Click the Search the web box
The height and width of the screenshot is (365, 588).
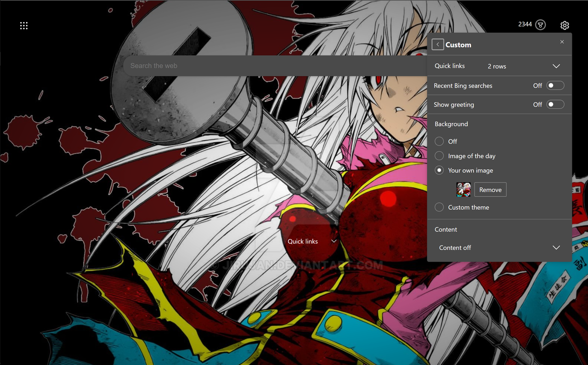(x=276, y=66)
